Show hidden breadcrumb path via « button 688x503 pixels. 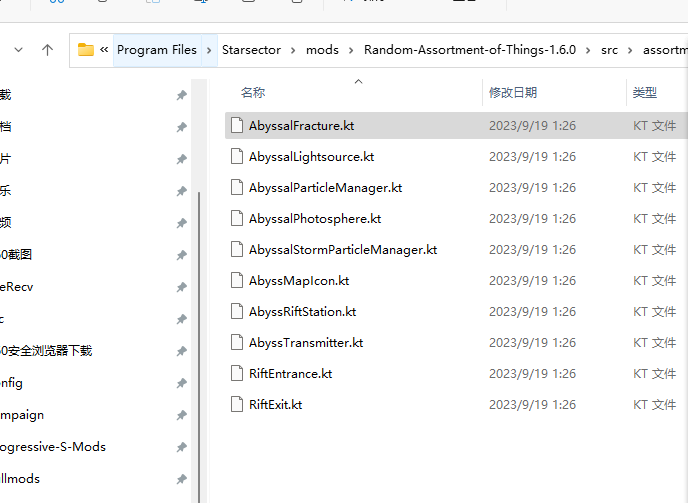104,50
